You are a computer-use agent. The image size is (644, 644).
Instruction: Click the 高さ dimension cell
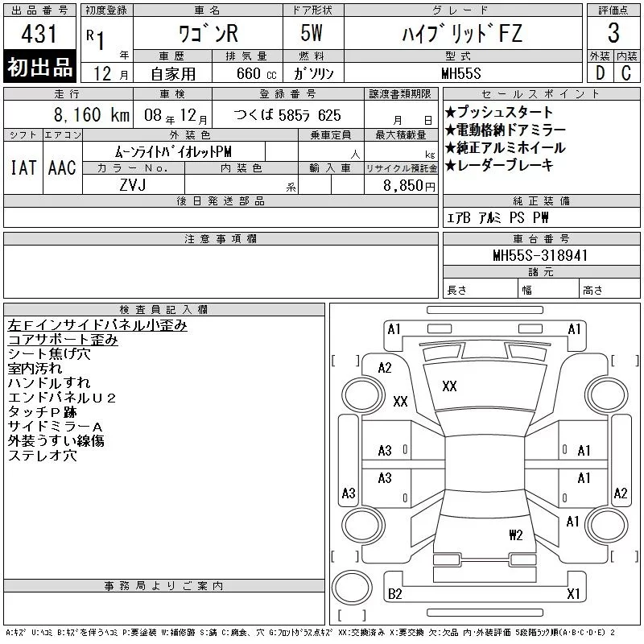coord(609,290)
